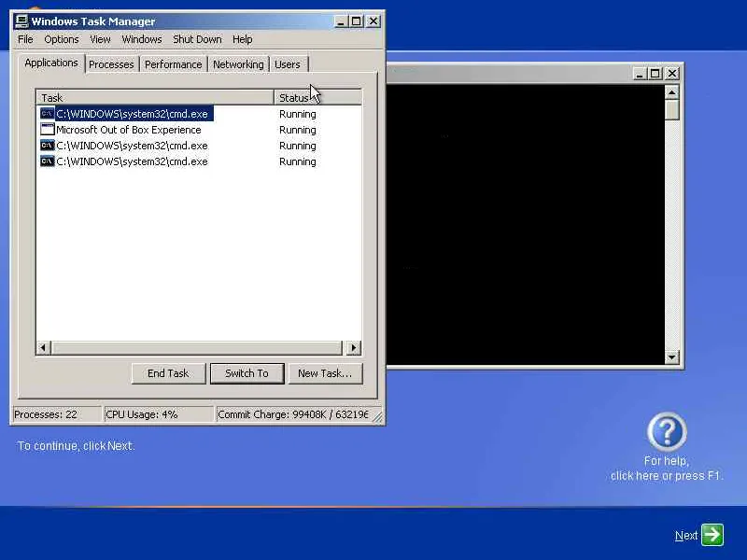The height and width of the screenshot is (560, 747).
Task: Close the Windows Task Manager window
Action: (x=373, y=21)
